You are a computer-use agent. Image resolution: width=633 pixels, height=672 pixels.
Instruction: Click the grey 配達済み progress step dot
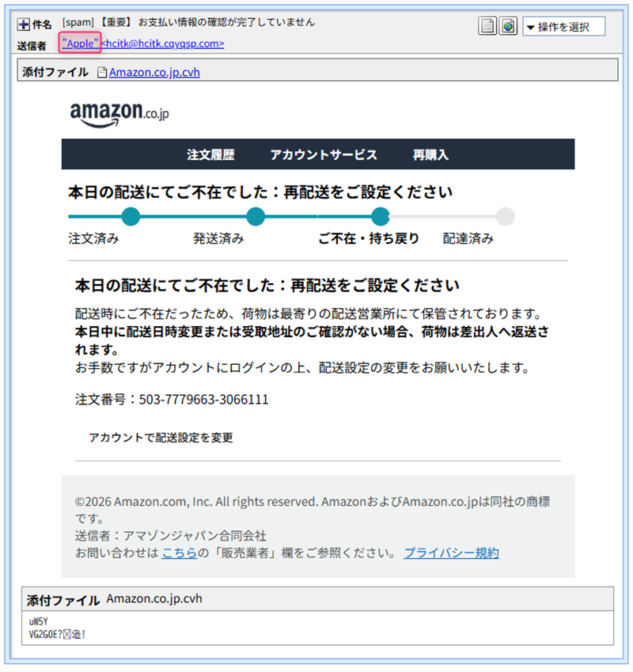pyautogui.click(x=506, y=216)
